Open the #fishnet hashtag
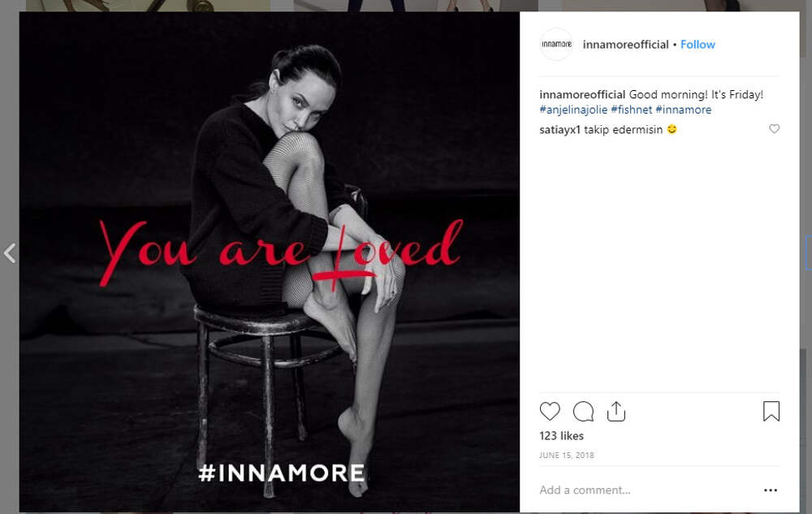This screenshot has width=812, height=514. 631,110
